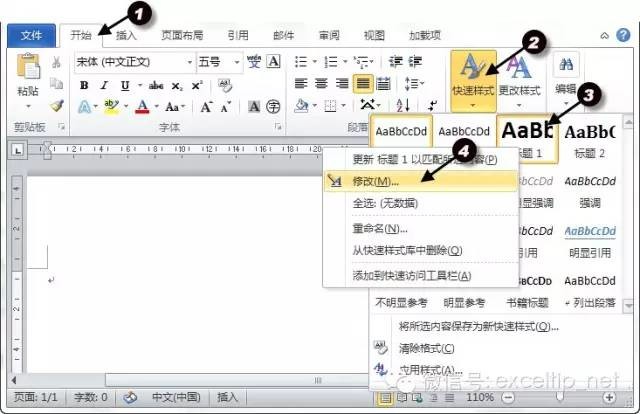Click the highlighted Justify alignment icon
The height and width of the screenshot is (414, 640).
362,84
